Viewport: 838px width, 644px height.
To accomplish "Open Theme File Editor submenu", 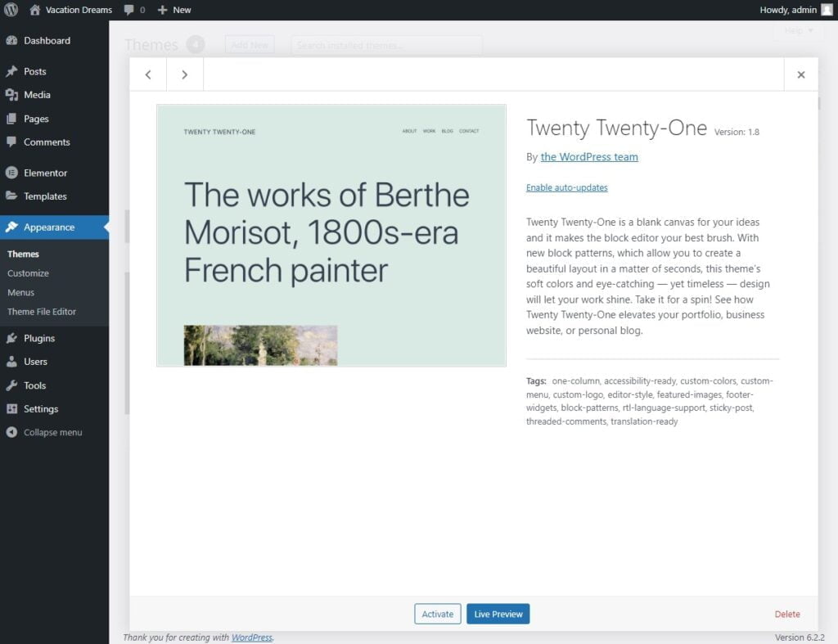I will click(x=41, y=312).
